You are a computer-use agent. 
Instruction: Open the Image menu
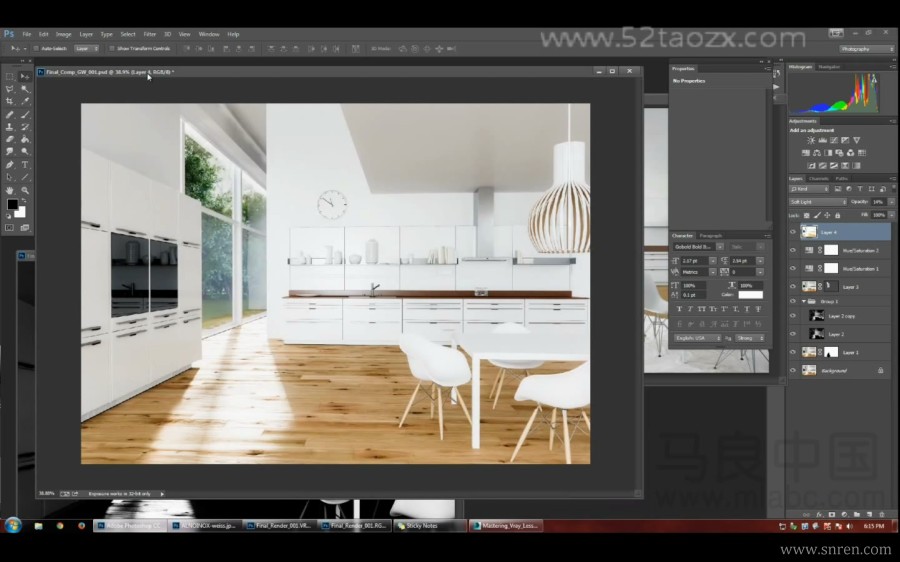pos(63,34)
